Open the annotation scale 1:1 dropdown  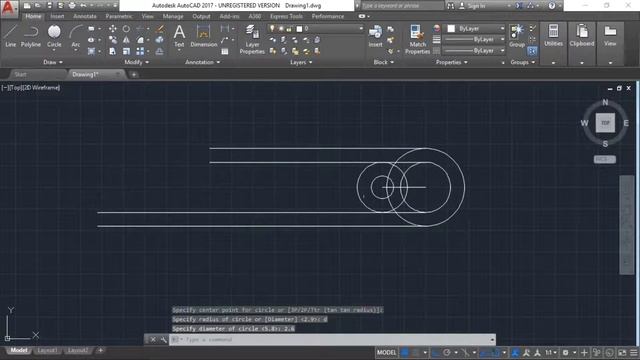point(551,352)
